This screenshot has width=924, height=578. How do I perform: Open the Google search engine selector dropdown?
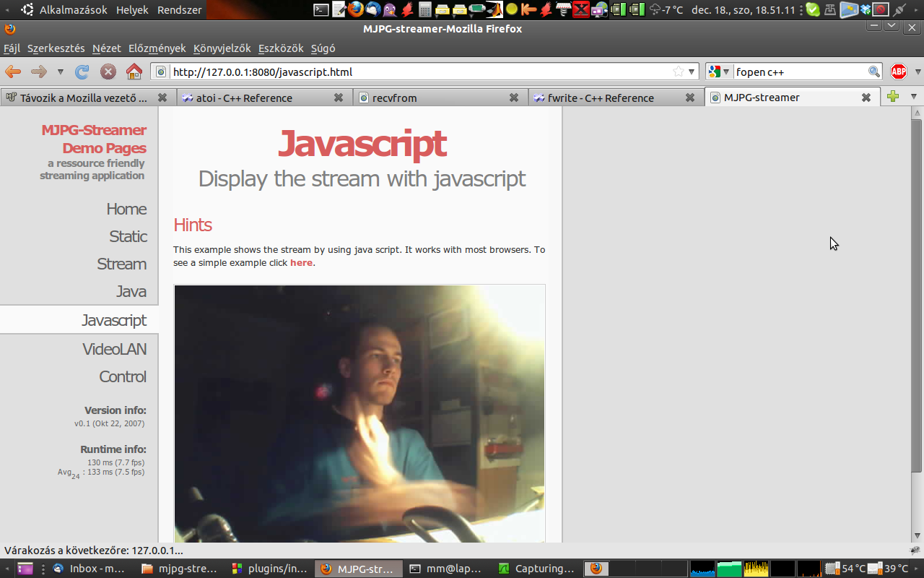tap(719, 72)
